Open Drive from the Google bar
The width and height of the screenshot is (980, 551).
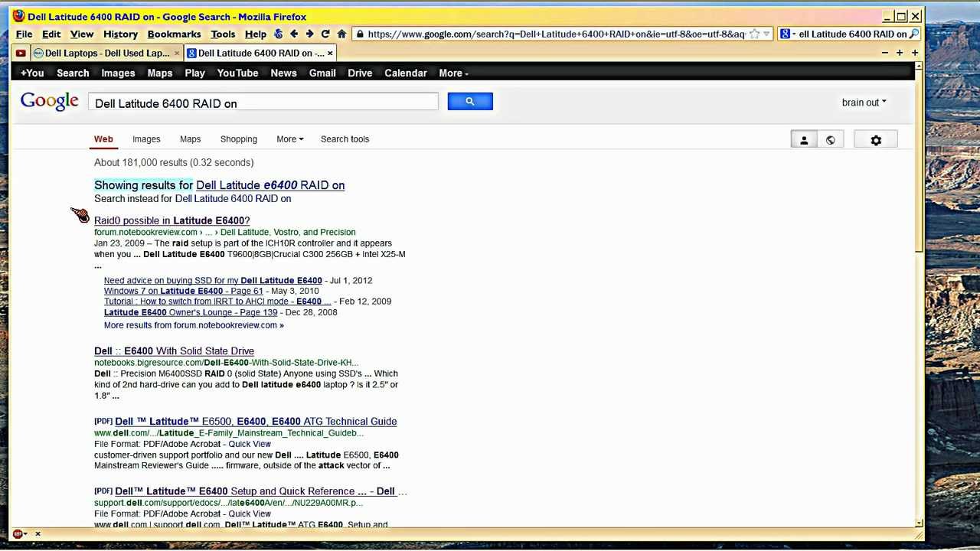360,73
